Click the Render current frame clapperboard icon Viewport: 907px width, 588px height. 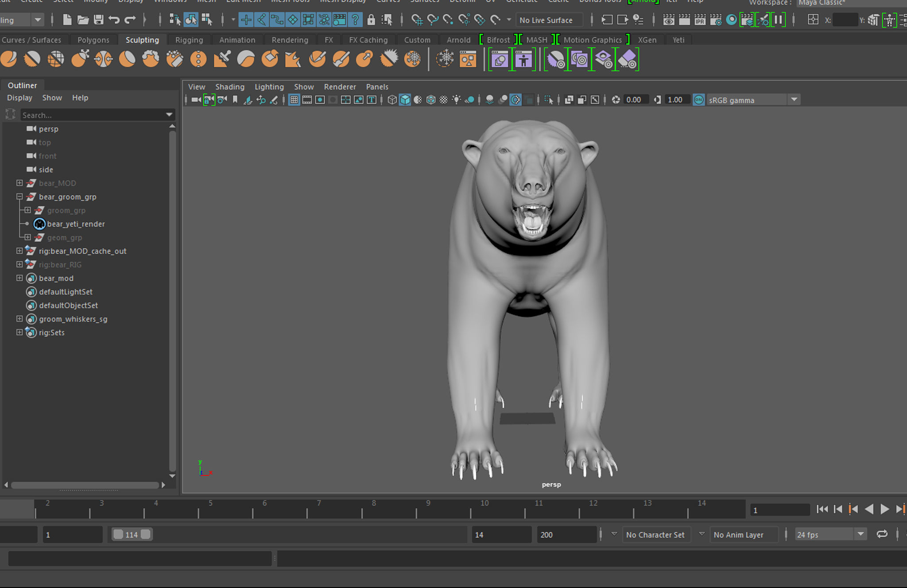684,19
